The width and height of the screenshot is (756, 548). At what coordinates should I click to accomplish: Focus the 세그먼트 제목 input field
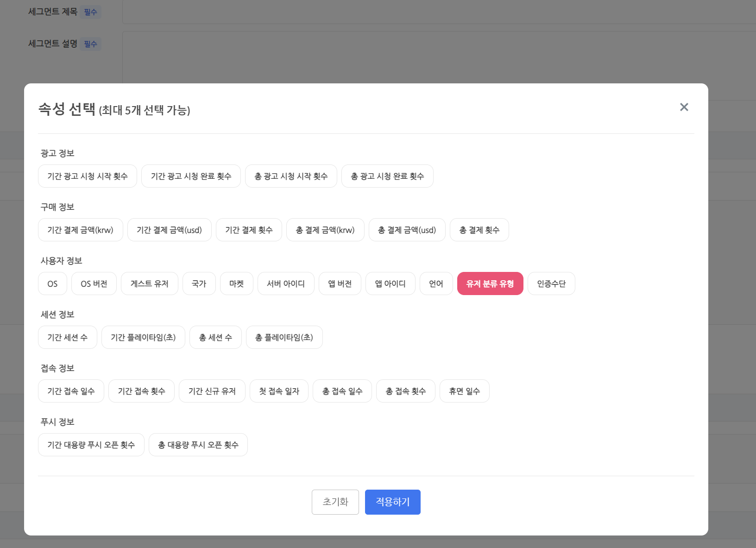(439, 12)
